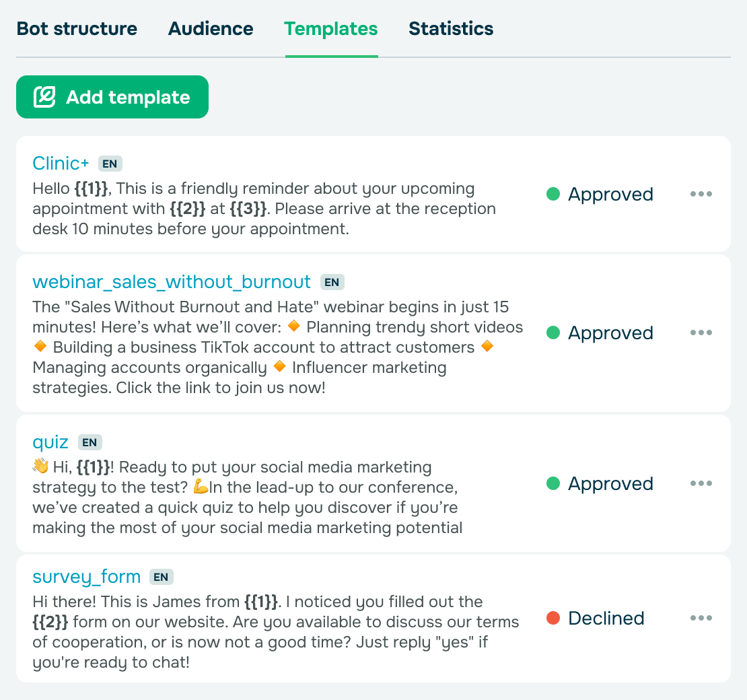Click the edit icon in Add template button

(44, 97)
